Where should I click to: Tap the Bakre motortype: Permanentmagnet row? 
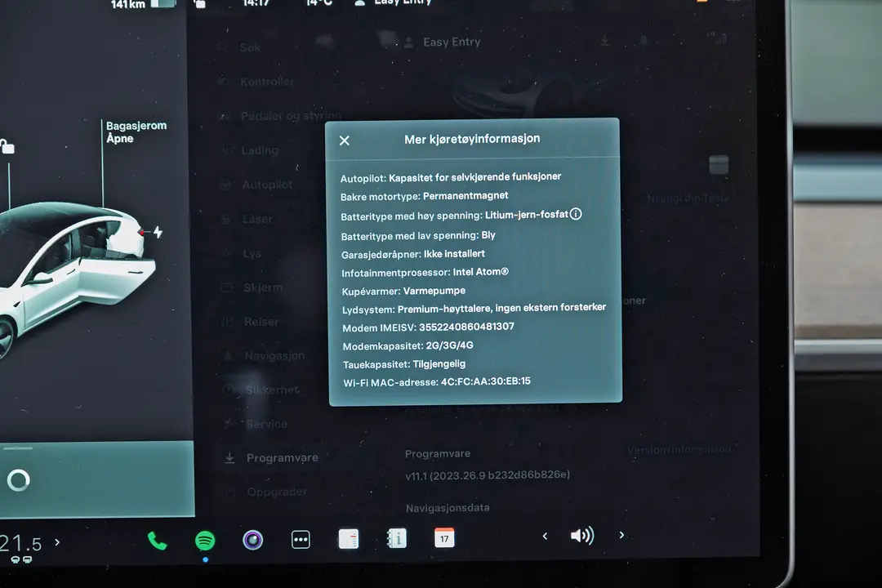(x=424, y=196)
